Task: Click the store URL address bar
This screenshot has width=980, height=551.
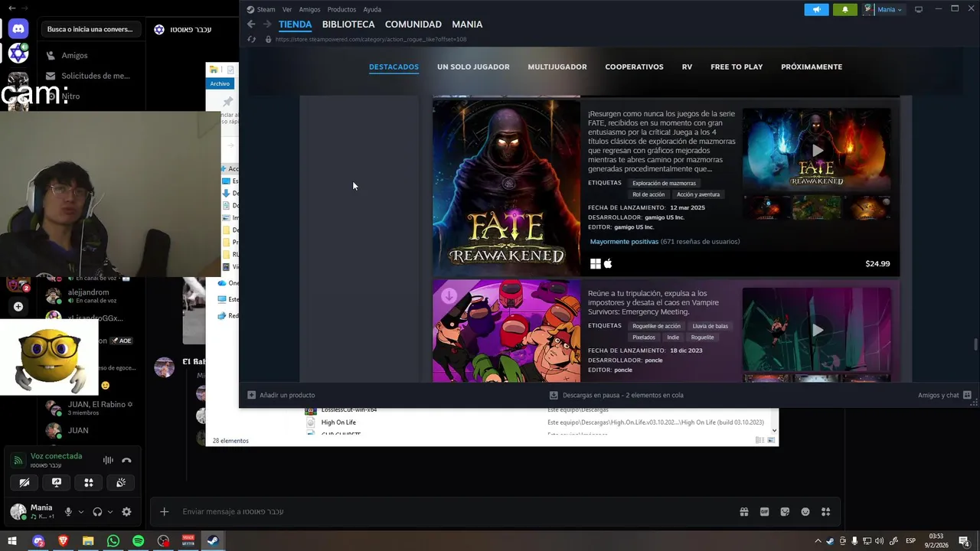Action: [371, 39]
